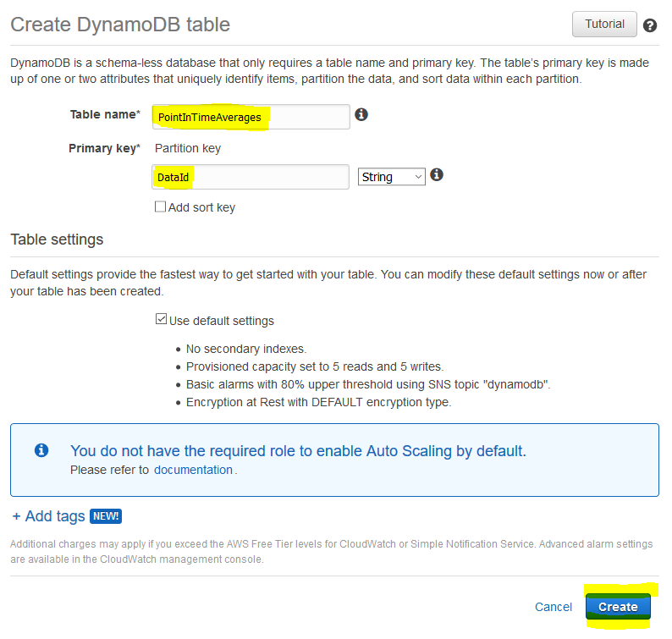Uncheck Use default settings checkbox
The width and height of the screenshot is (672, 639).
161,319
